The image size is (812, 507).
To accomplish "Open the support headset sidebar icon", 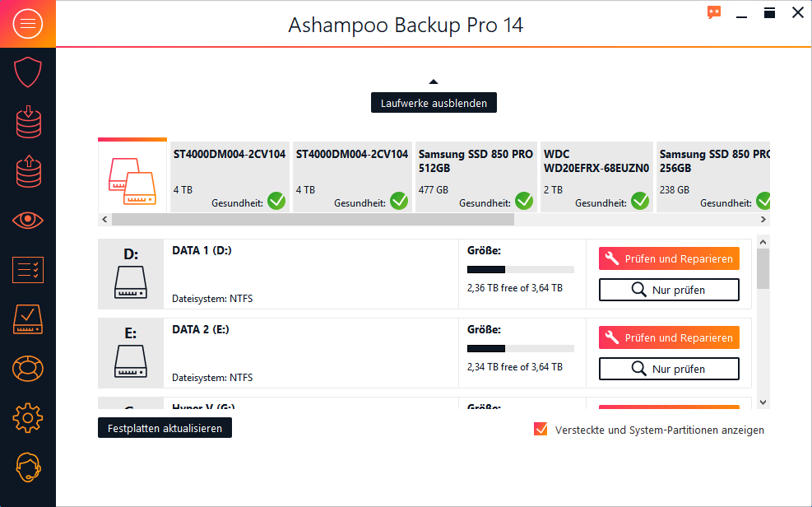I will (28, 467).
